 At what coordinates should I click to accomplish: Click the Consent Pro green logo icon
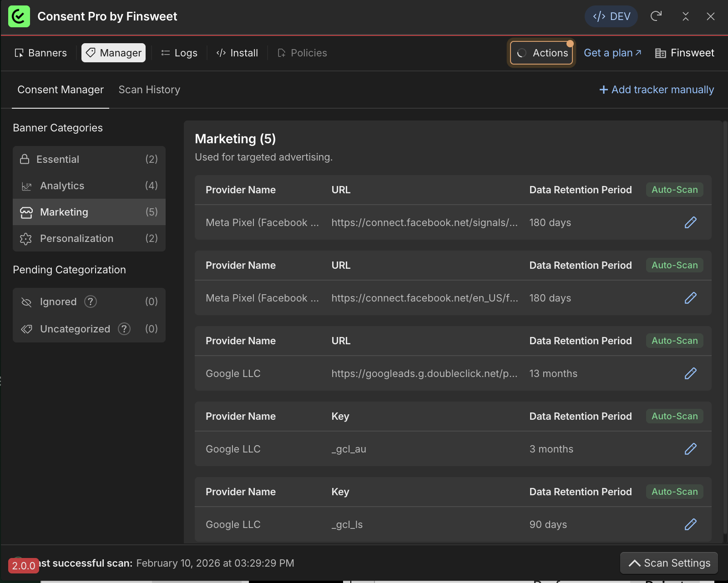(19, 16)
